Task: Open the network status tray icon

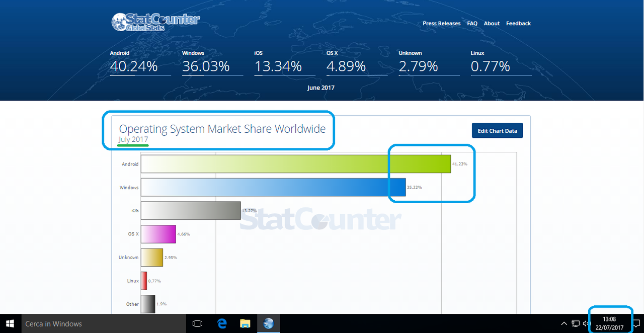Action: coord(576,323)
